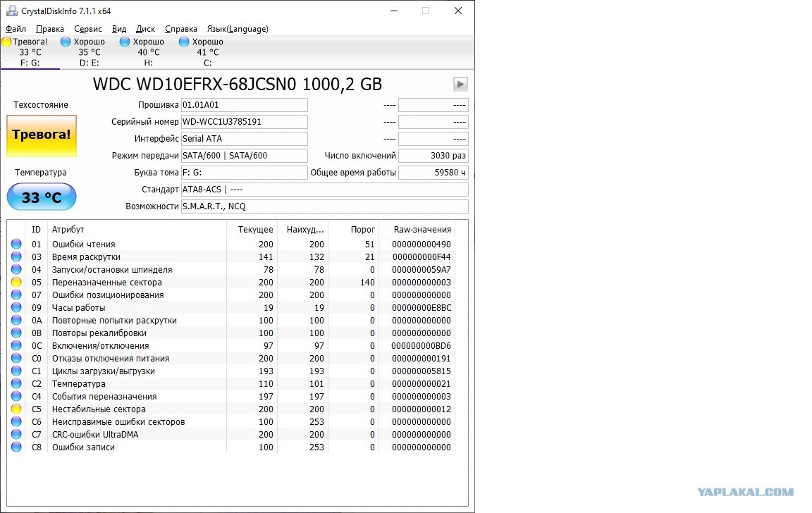This screenshot has width=812, height=513.
Task: Click raw value 00000000E8BC
Action: click(x=422, y=307)
